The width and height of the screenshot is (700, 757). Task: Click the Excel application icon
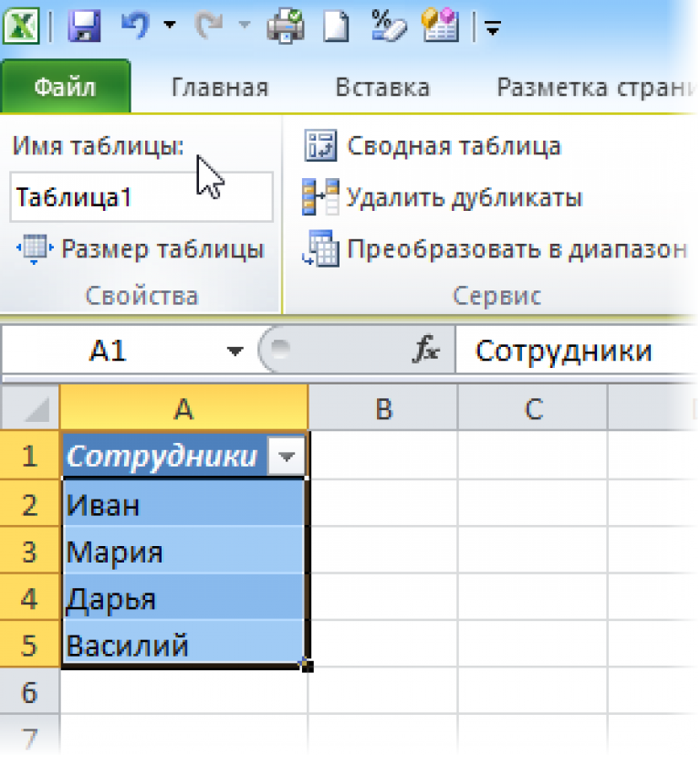tap(21, 26)
